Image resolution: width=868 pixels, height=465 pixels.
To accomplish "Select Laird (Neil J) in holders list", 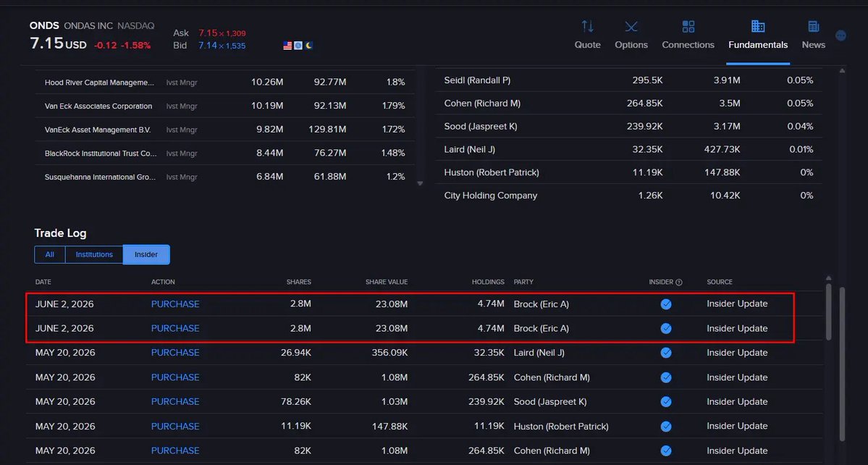I will click(628, 149).
